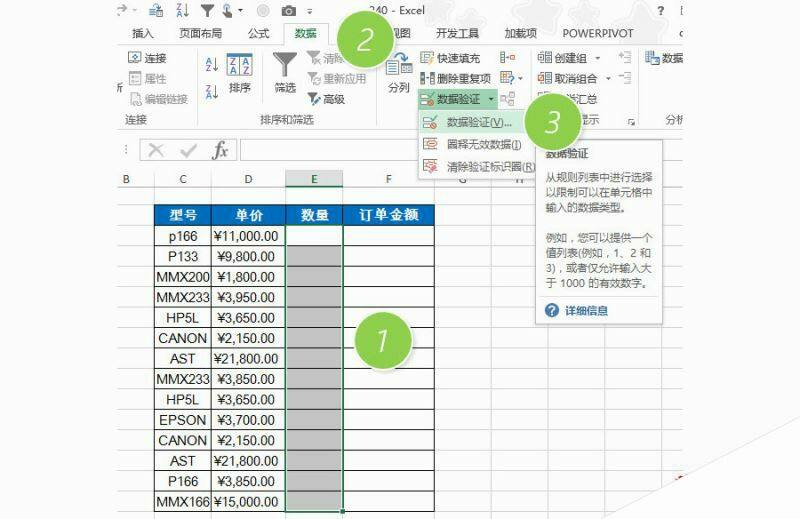Select column F header
Viewport: 800px width, 519px height.
tap(388, 179)
